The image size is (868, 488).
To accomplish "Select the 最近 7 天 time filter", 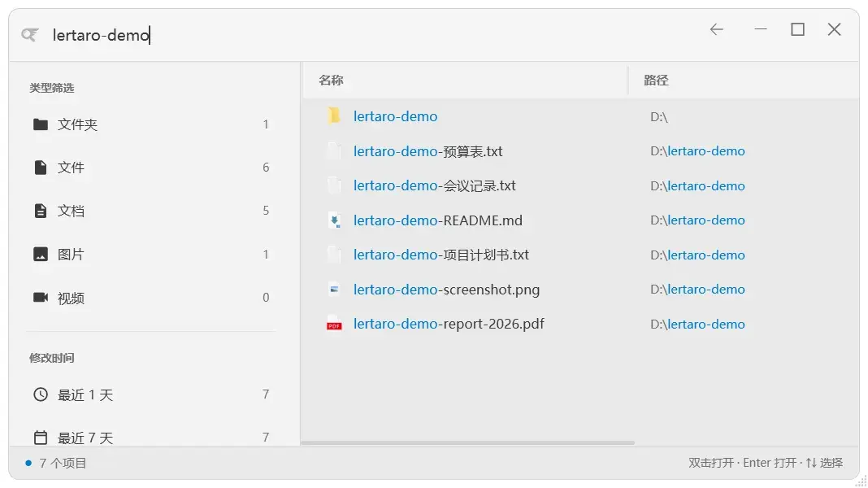I will [x=150, y=438].
